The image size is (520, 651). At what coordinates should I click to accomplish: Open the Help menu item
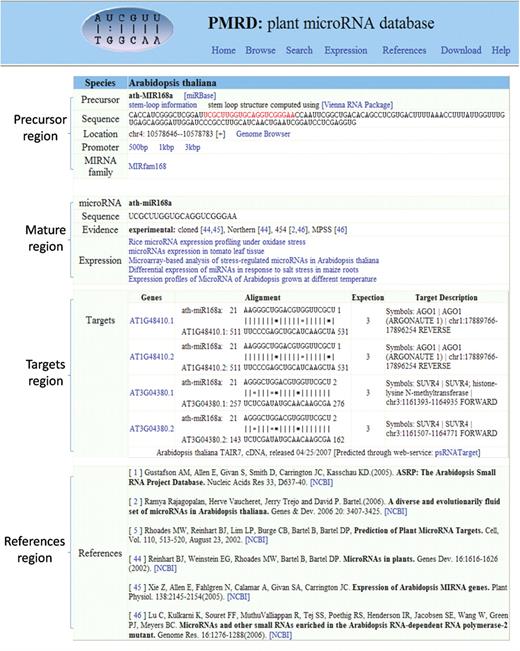point(501,50)
